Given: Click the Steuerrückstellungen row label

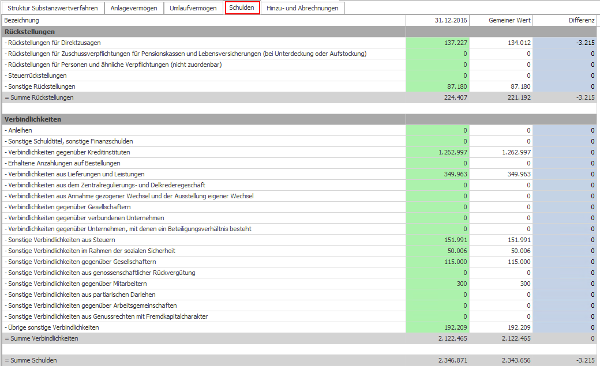Looking at the screenshot, I should 37,76.
